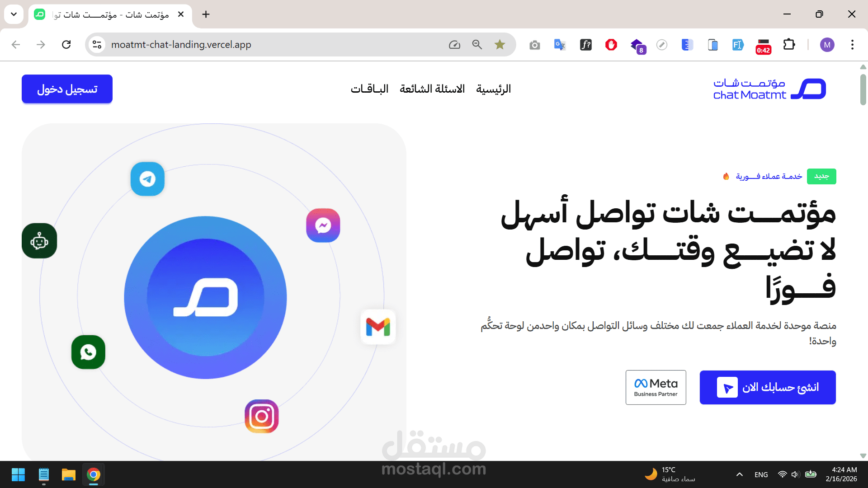Click inside the browser address bar
Screen dimensions: 868x488
pyautogui.click(x=226, y=44)
